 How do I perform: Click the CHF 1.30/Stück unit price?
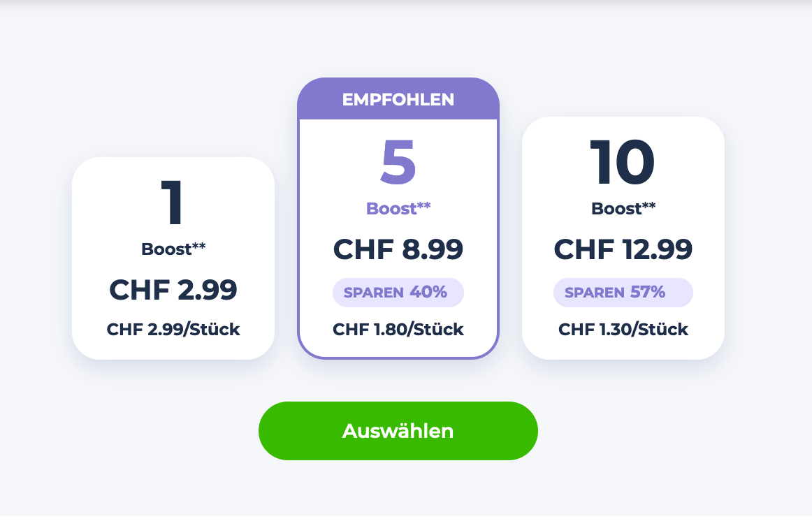[x=623, y=330]
